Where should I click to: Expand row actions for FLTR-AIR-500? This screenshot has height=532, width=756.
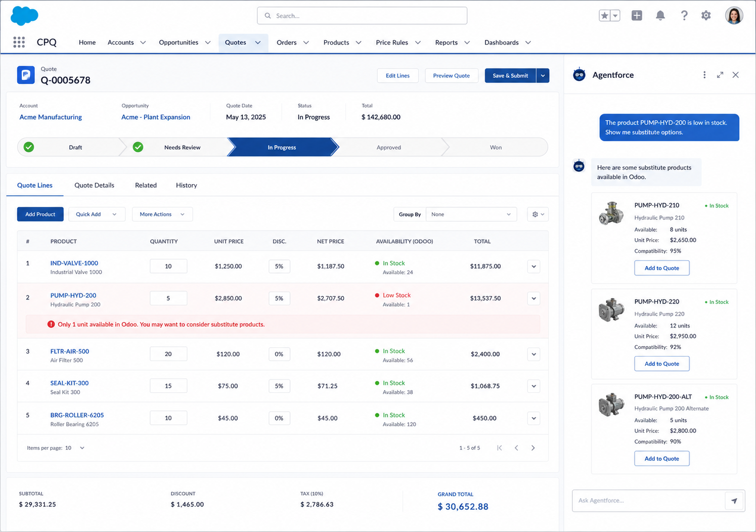tap(533, 354)
